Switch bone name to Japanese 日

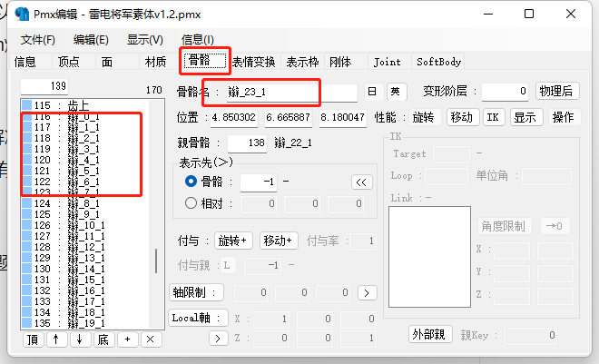372,92
